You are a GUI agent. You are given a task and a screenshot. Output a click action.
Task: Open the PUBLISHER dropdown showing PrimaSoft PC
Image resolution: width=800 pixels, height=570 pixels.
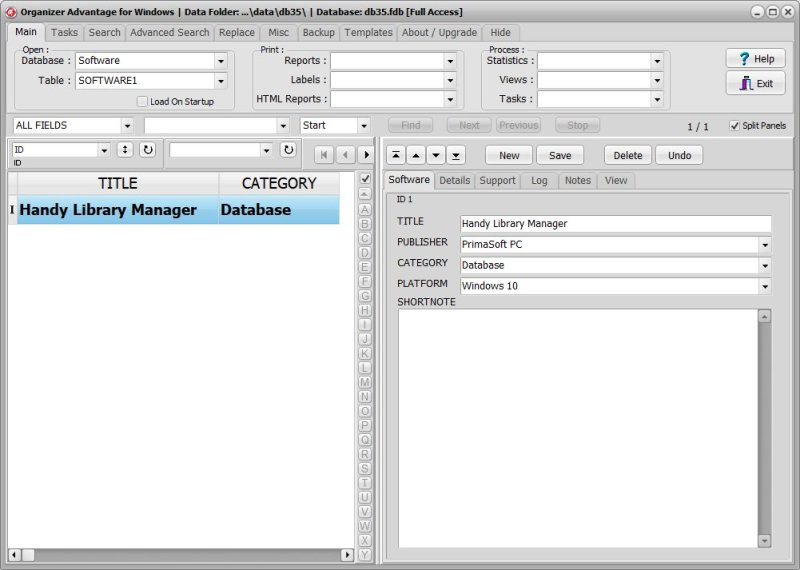coord(765,245)
